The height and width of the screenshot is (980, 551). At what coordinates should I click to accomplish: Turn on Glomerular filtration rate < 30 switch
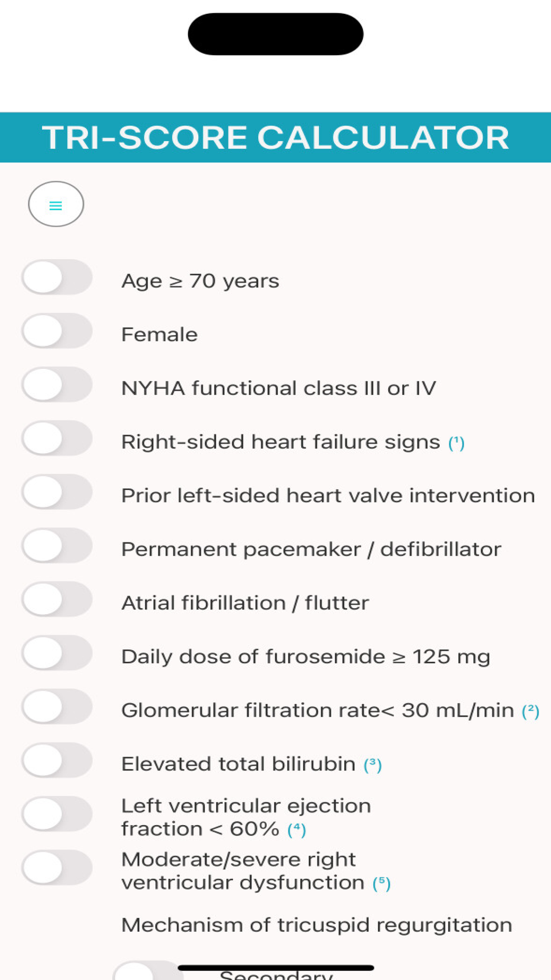click(57, 707)
